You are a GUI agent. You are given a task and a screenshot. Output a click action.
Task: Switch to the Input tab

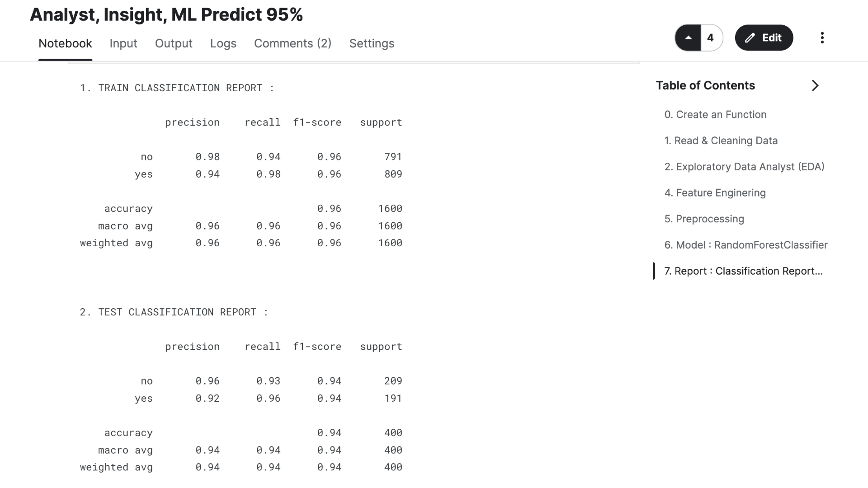coord(123,43)
